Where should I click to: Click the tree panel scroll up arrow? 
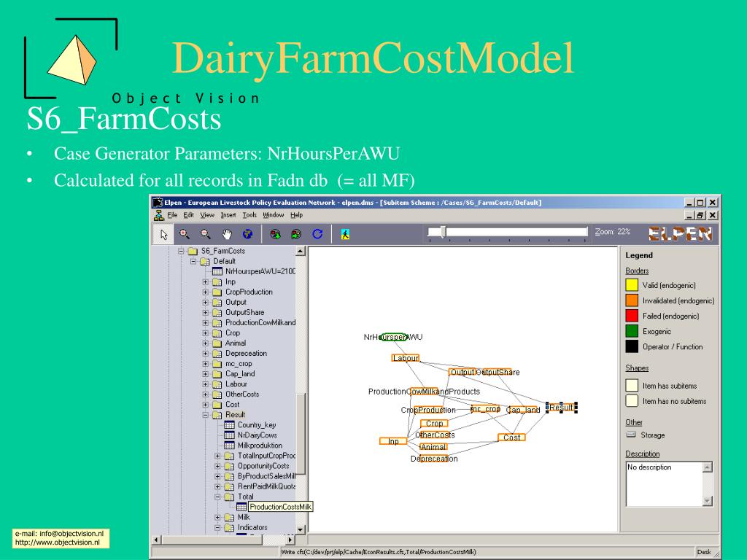tap(300, 251)
